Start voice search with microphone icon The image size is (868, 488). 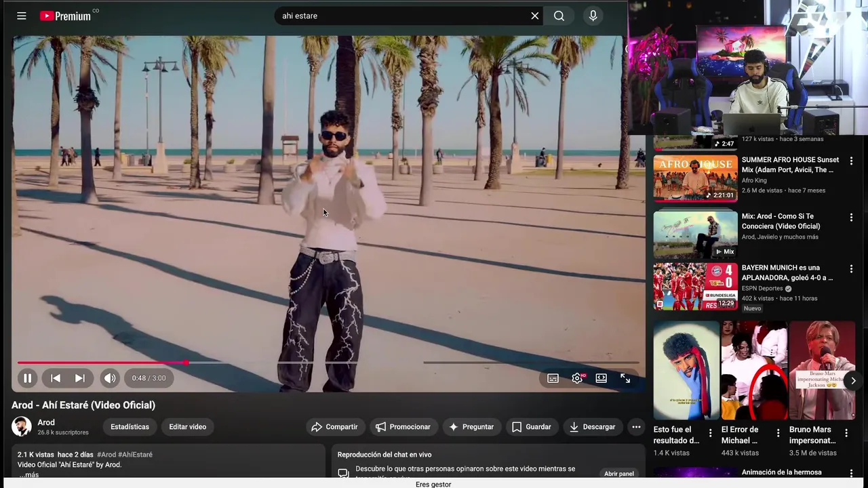pyautogui.click(x=593, y=16)
